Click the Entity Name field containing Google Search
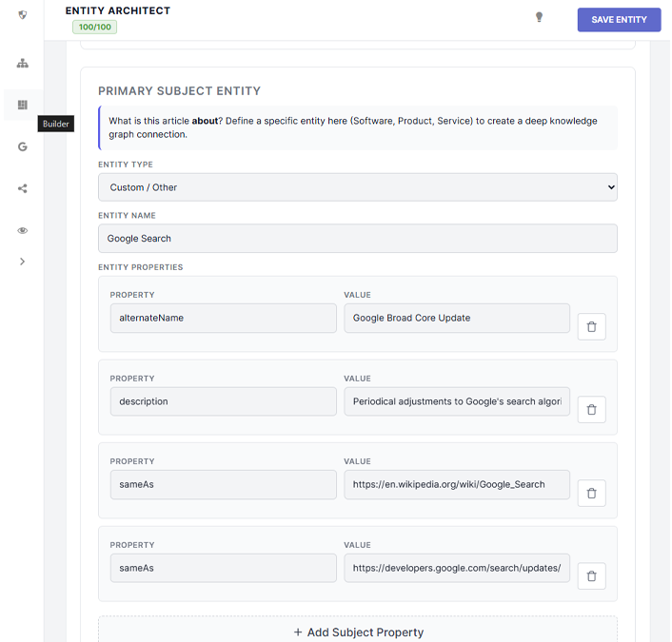The height and width of the screenshot is (642, 672). [x=357, y=239]
